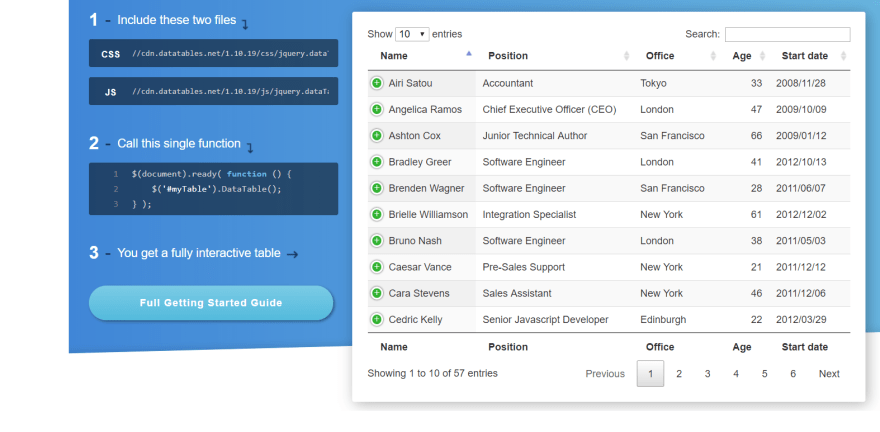Click the table Search input field

pos(787,34)
